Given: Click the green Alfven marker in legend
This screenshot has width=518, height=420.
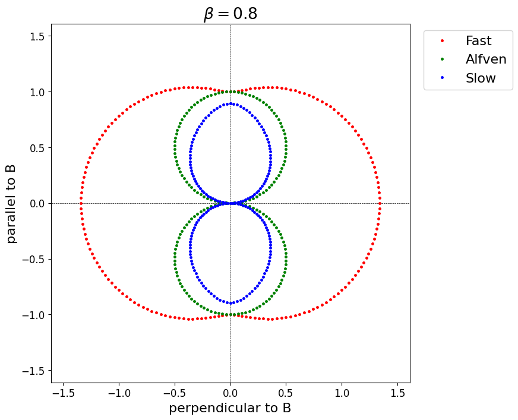Looking at the screenshot, I should pyautogui.click(x=441, y=59).
